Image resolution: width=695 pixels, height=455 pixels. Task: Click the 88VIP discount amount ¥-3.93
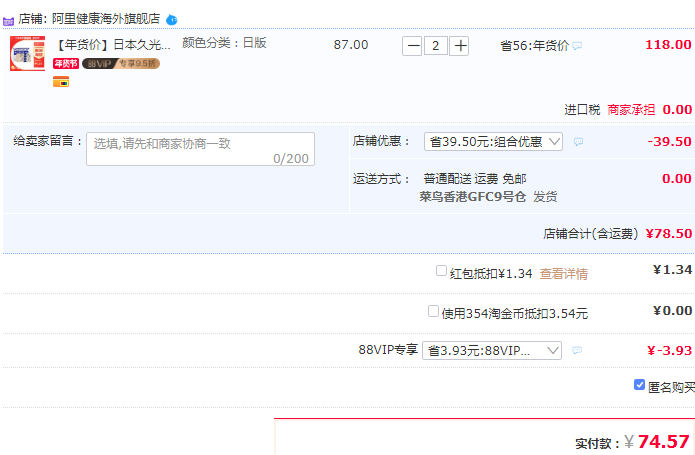pos(669,350)
